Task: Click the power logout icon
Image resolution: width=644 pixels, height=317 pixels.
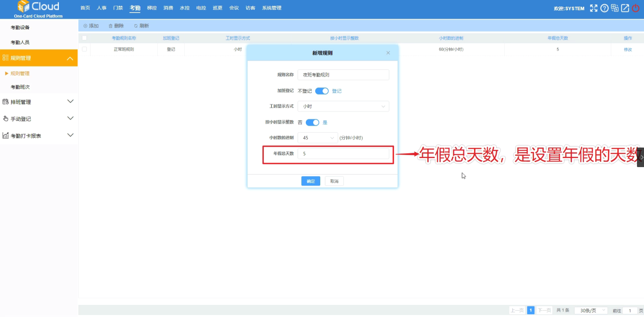Action: point(636,8)
